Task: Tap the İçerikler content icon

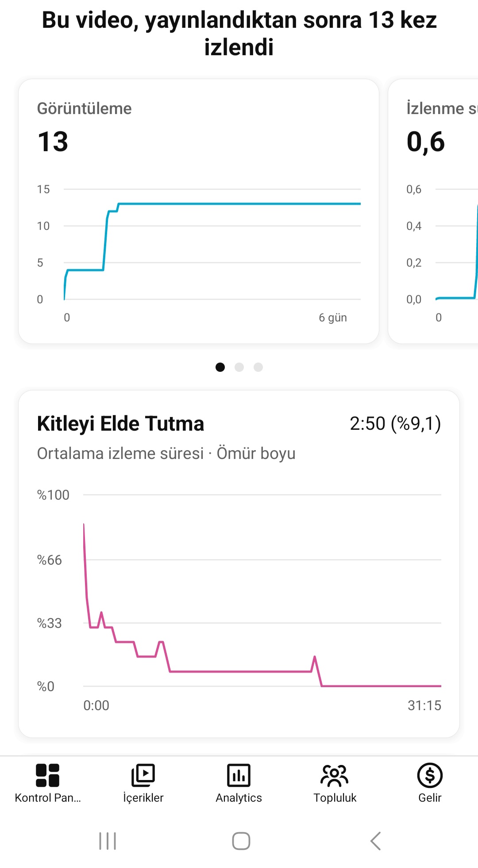Action: (x=143, y=776)
